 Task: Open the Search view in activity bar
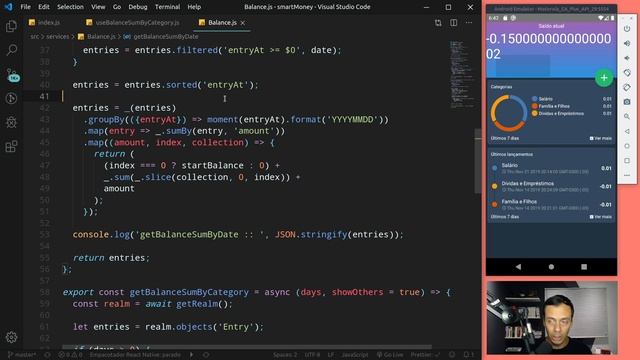point(11,50)
